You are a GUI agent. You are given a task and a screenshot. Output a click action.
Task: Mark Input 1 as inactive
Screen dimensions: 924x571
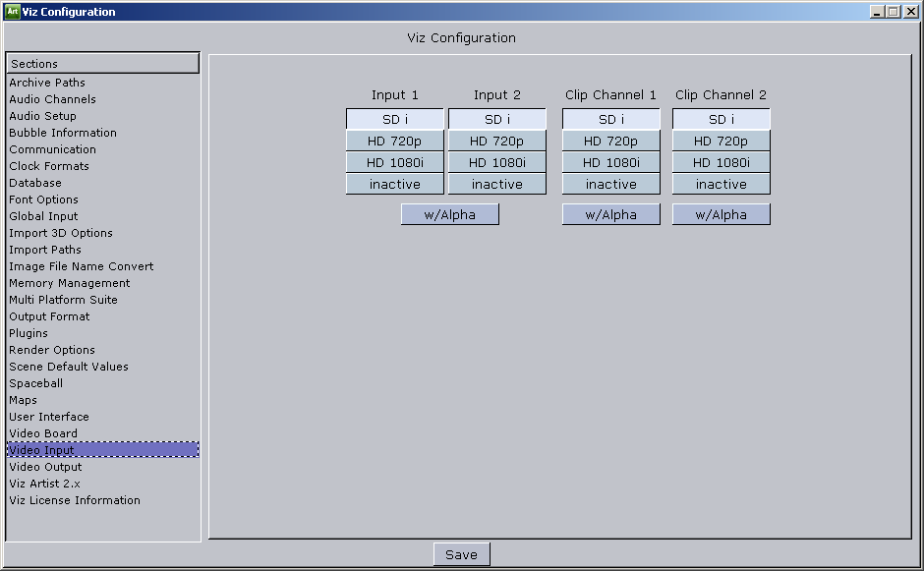point(394,185)
